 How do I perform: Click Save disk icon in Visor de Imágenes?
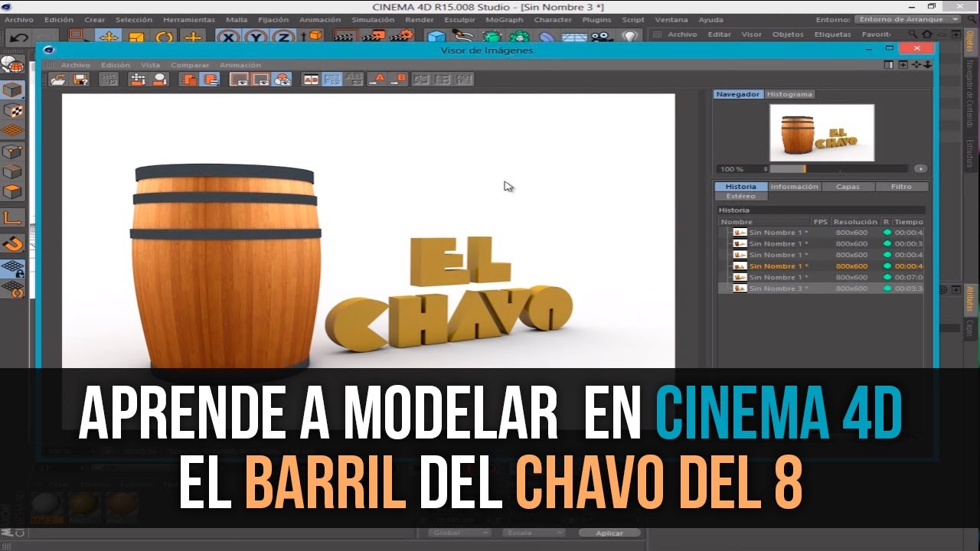pyautogui.click(x=79, y=79)
